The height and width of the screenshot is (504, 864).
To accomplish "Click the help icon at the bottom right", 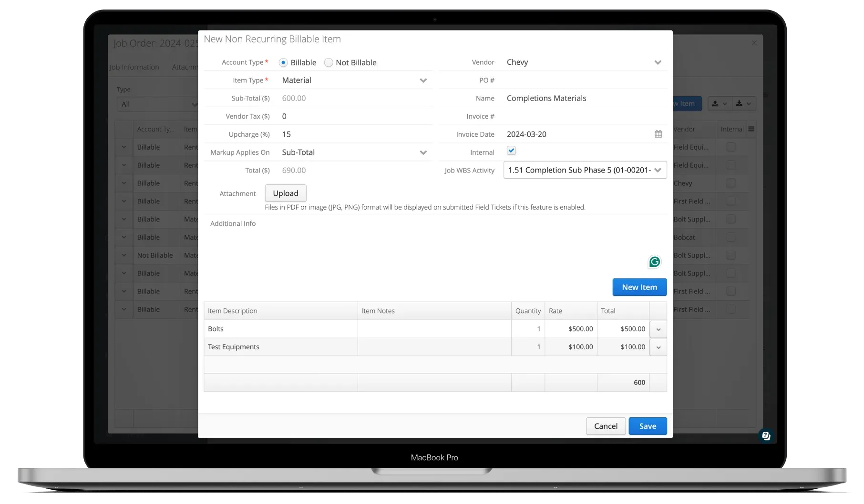I will [765, 435].
